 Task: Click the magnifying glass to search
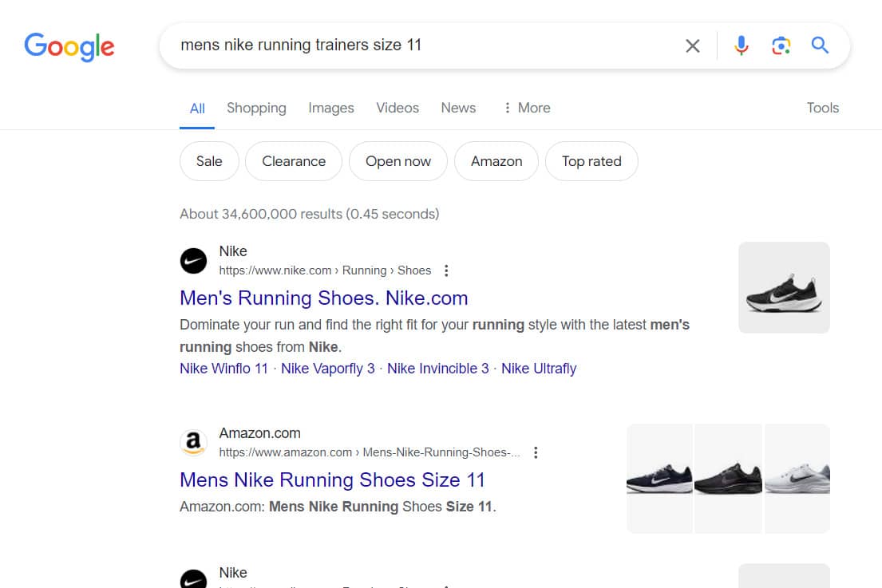point(820,45)
